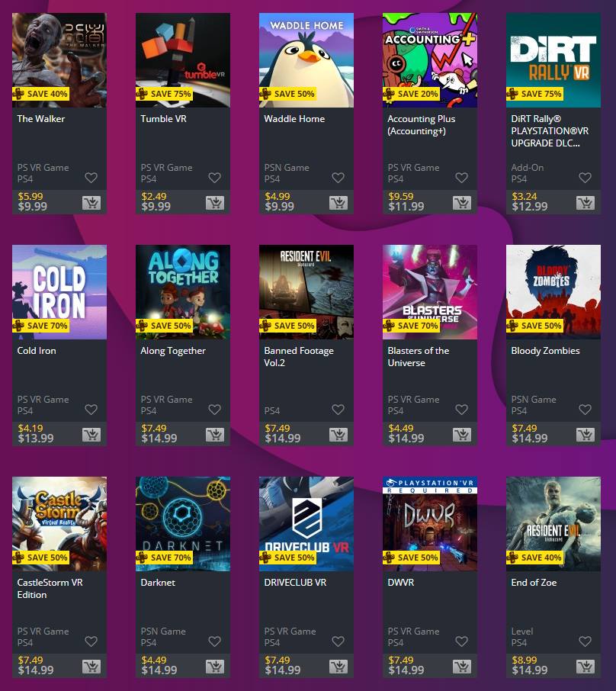The image size is (616, 691).
Task: Add Banned Footage Vol.2 to cart
Action: click(x=338, y=435)
